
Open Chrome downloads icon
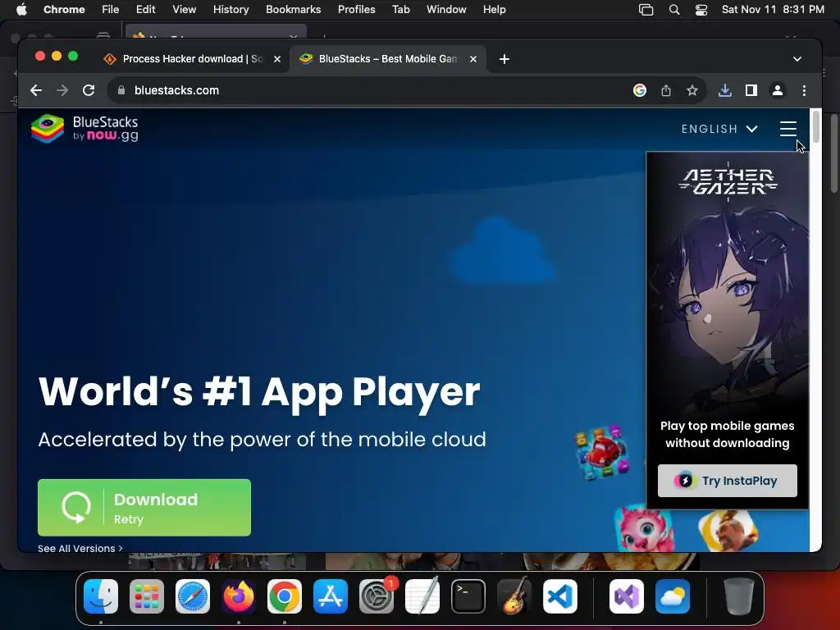[725, 90]
